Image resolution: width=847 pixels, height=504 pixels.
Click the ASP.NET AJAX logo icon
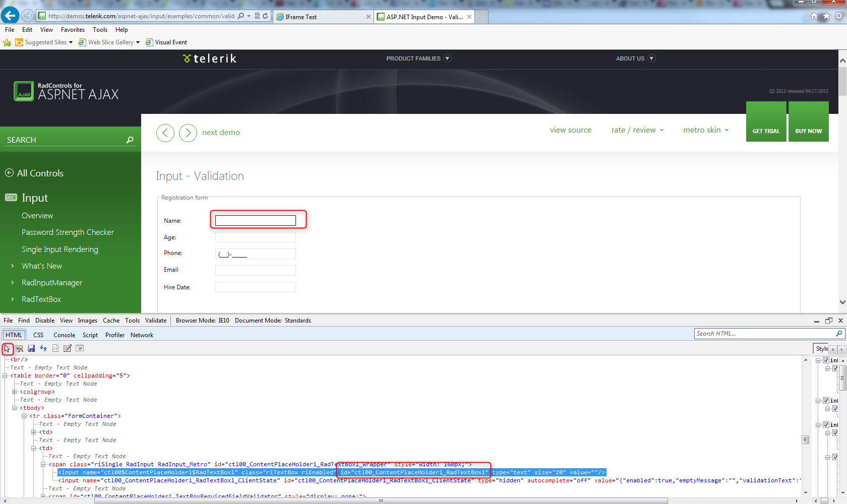point(24,91)
